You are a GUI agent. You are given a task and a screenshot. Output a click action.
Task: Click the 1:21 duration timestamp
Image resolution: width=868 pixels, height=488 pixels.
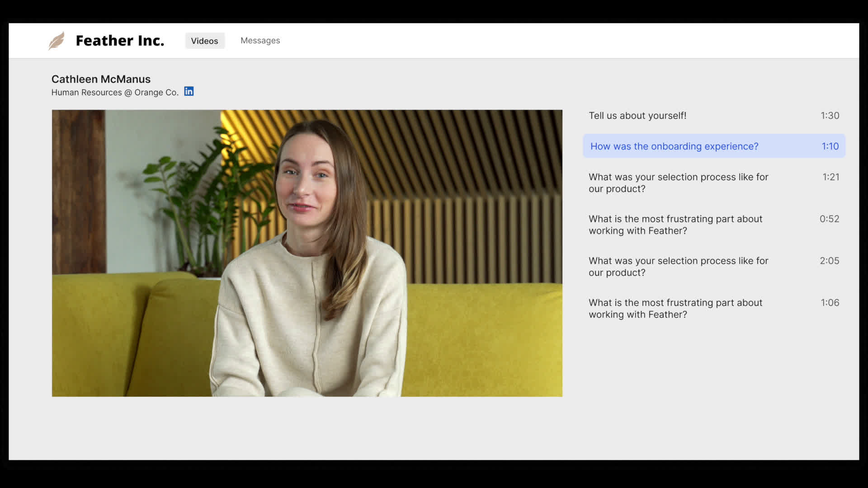tap(830, 177)
